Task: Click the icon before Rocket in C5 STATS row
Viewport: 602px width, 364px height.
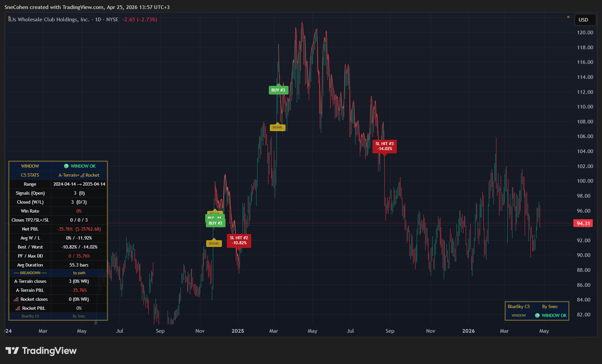Action: pyautogui.click(x=82, y=175)
